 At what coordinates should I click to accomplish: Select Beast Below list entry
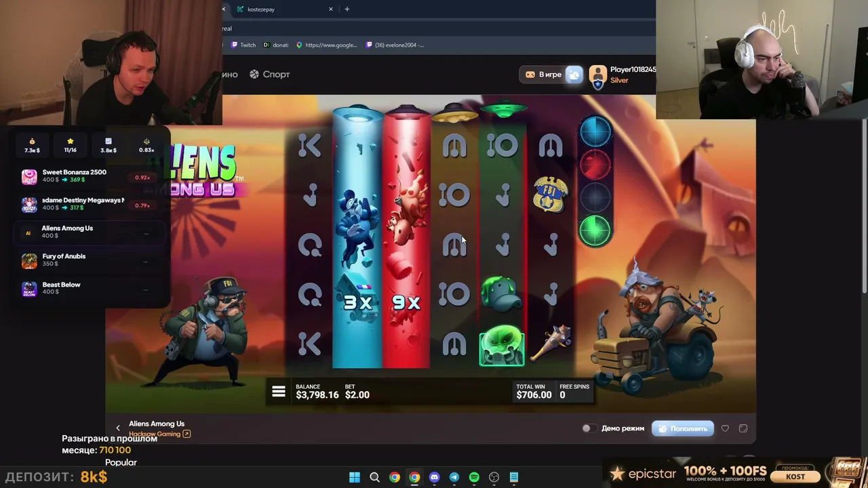click(88, 289)
